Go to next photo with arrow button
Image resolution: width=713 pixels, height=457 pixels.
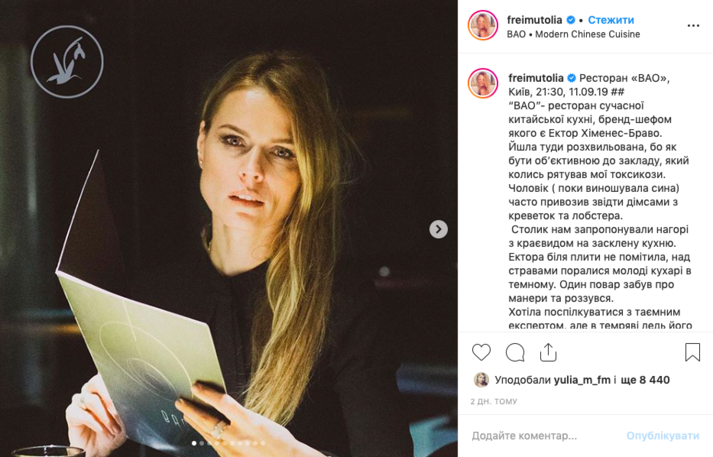(438, 229)
